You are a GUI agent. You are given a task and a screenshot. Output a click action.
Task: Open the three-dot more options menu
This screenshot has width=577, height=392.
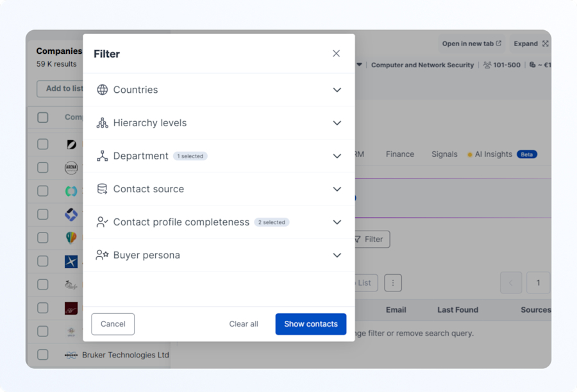(x=393, y=282)
